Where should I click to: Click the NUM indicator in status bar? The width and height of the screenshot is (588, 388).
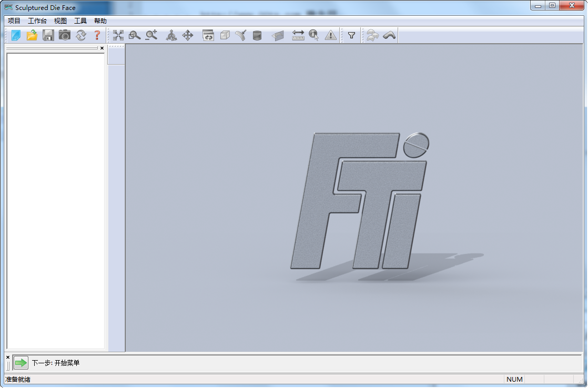click(x=514, y=380)
